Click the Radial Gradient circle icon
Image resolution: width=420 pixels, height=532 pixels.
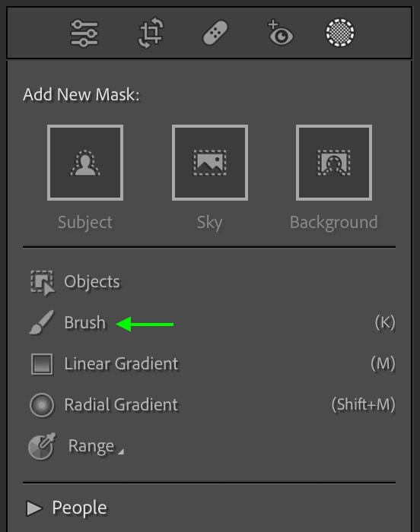[42, 405]
